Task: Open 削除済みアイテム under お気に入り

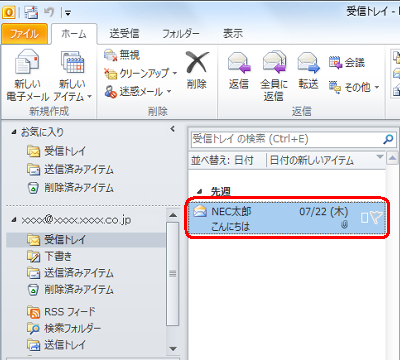Action: (x=70, y=188)
